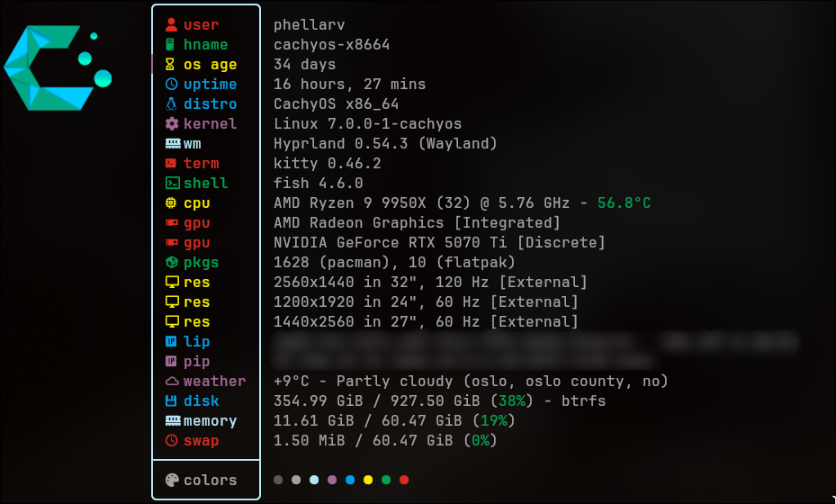
Task: Click the 'colors' label
Action: click(210, 480)
